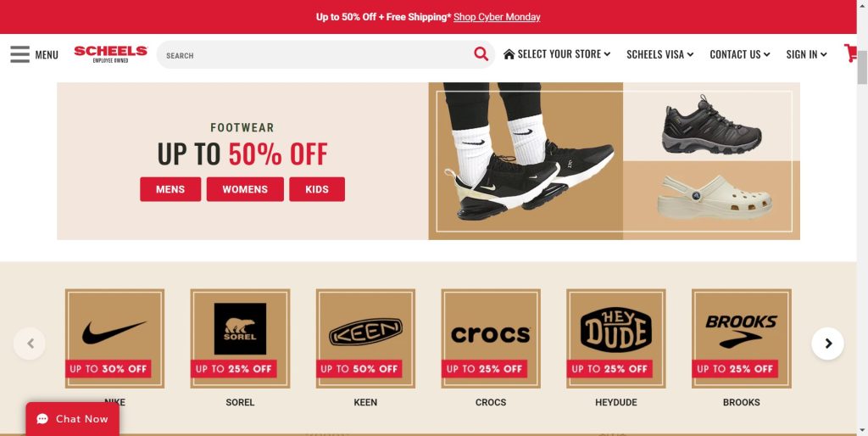
Task: Click the Womens footwear button
Action: pyautogui.click(x=245, y=189)
